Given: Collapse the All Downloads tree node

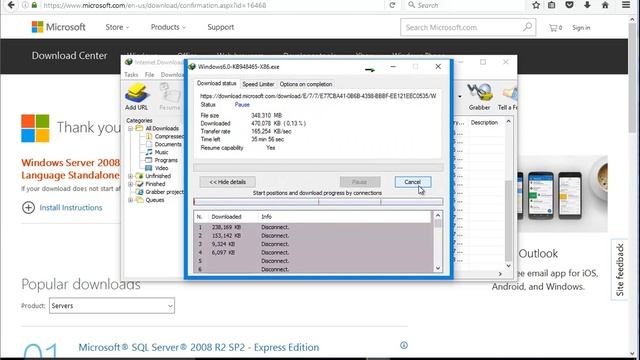Looking at the screenshot, I should coord(131,128).
